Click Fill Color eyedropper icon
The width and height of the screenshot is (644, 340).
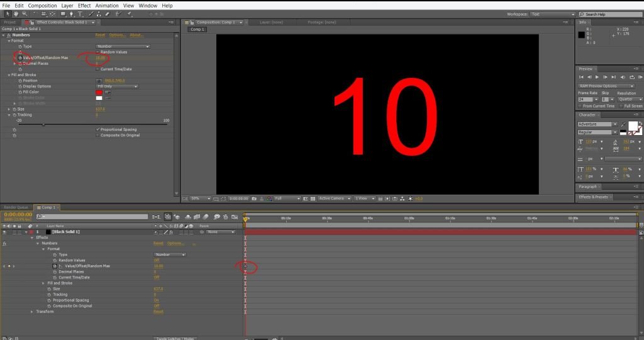tap(108, 92)
